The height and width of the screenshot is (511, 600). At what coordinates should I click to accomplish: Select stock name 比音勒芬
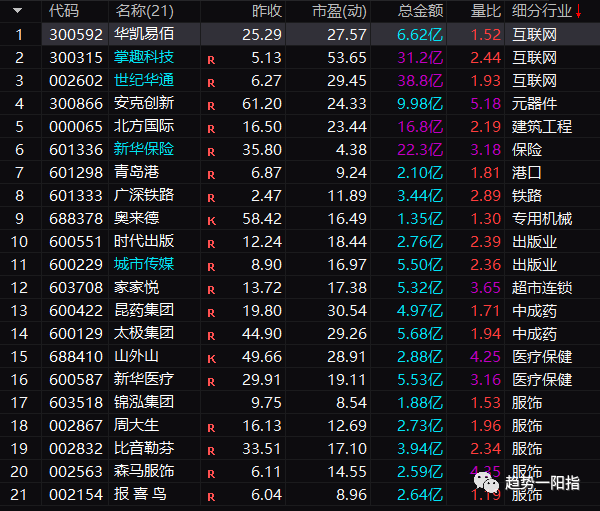coord(144,447)
